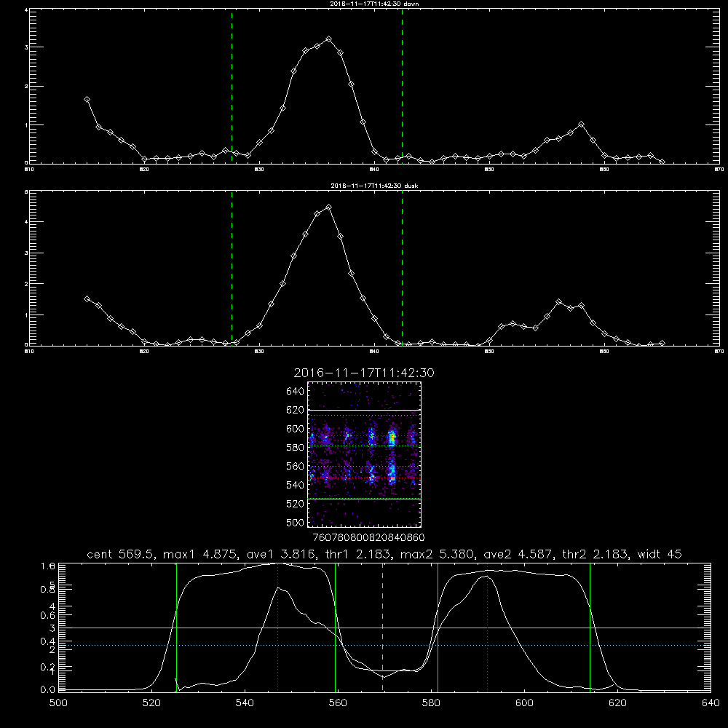This screenshot has height=728, width=728.
Task: Click the dawn plot x-axis label "840"
Action: point(374,169)
